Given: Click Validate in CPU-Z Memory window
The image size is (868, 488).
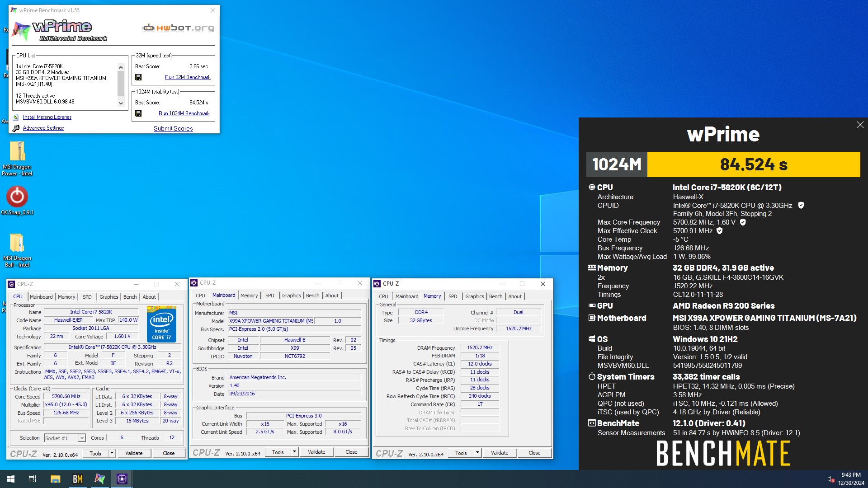Looking at the screenshot, I should point(500,453).
